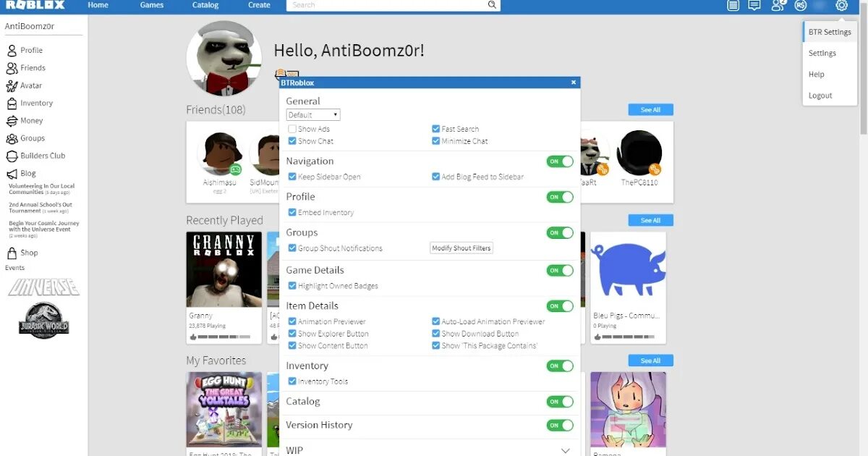Click See All for Recently Played
This screenshot has height=456, width=868.
[650, 220]
